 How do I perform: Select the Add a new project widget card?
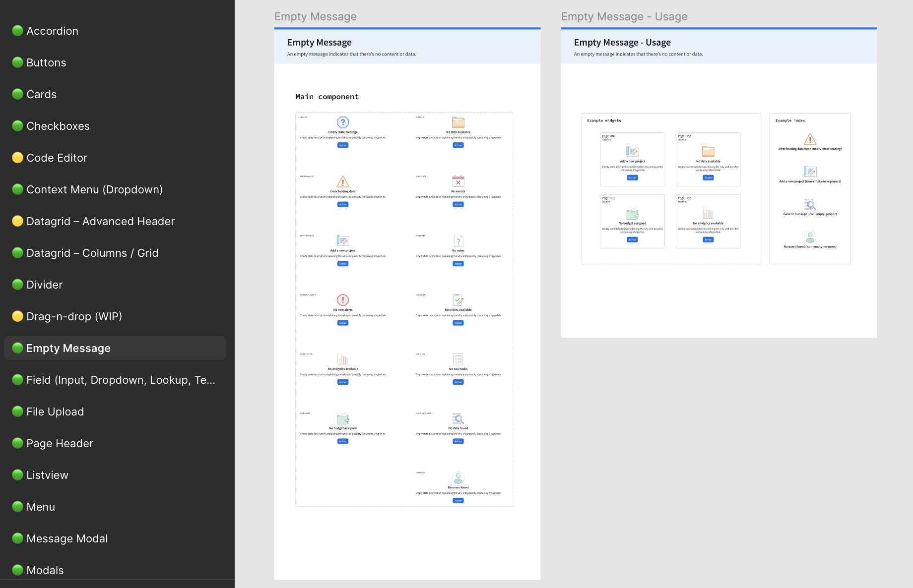coord(632,159)
